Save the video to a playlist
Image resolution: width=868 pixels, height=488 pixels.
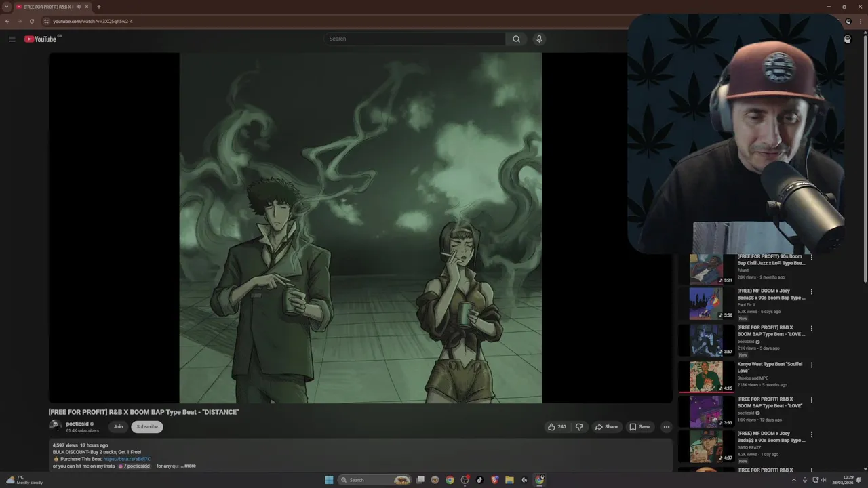click(x=639, y=427)
